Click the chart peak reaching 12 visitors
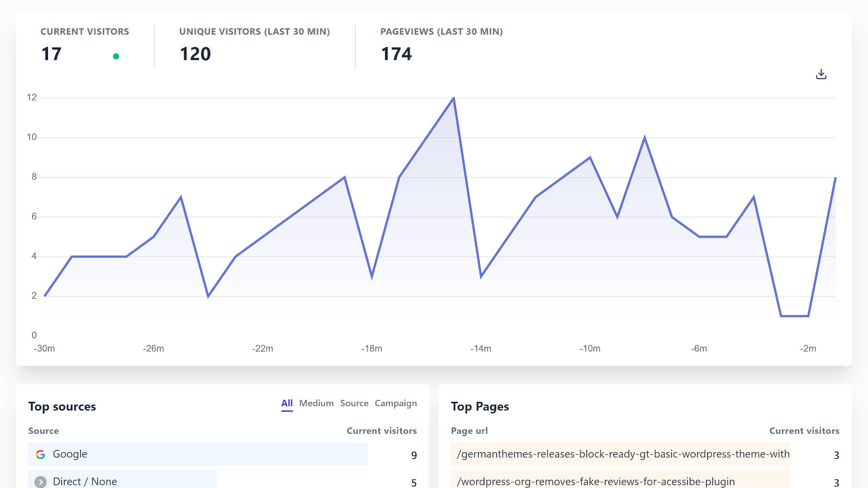Image resolution: width=868 pixels, height=488 pixels. 452,97
